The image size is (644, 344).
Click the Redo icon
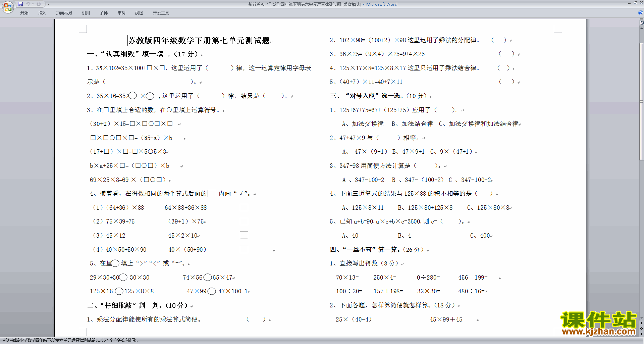39,4
